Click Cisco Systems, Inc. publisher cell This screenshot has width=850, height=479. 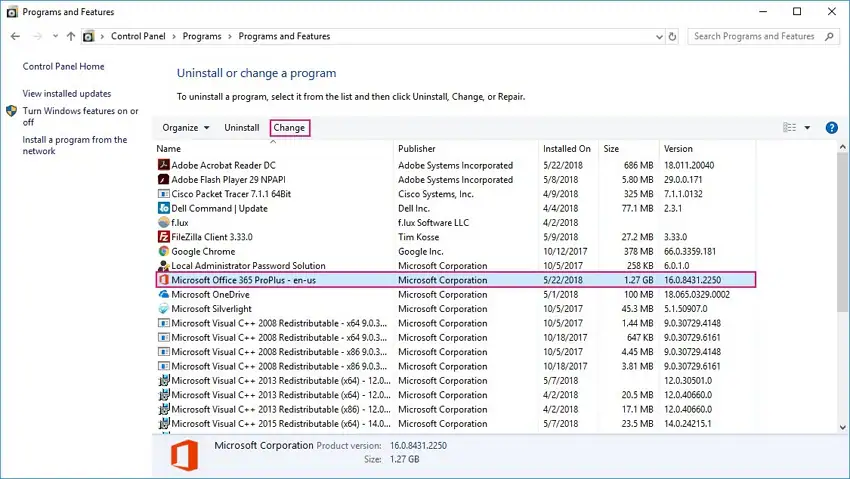435,194
